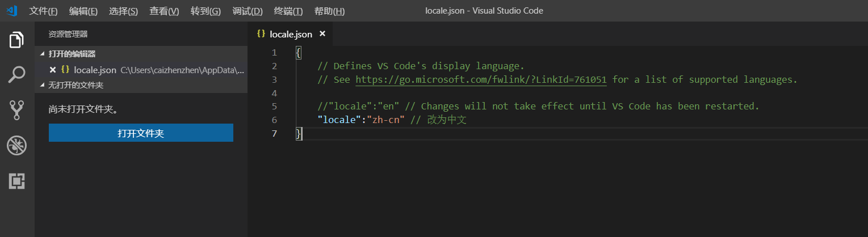This screenshot has height=237, width=868.
Task: Open the Search view icon
Action: (16, 75)
